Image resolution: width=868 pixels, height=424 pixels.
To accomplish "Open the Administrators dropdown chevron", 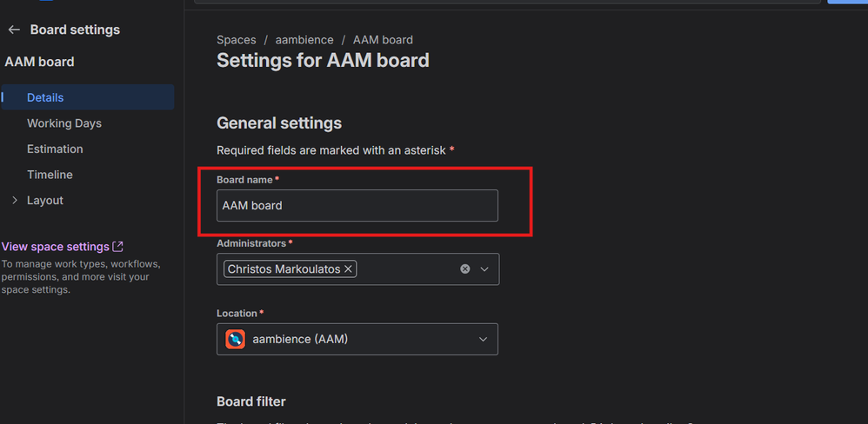I will 484,269.
